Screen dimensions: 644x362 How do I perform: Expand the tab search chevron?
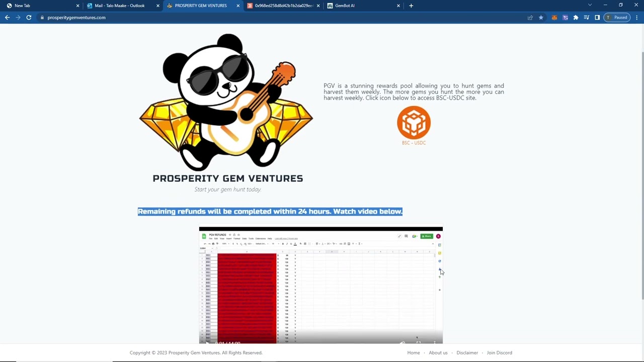[x=590, y=5]
